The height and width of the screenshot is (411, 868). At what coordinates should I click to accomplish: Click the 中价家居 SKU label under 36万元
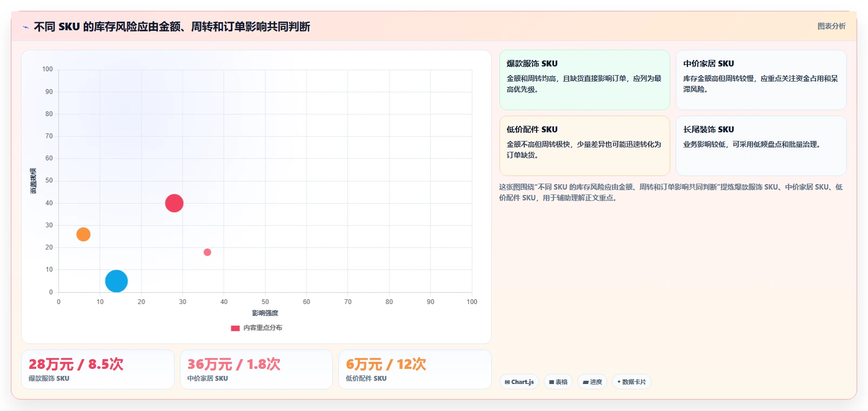tap(208, 379)
